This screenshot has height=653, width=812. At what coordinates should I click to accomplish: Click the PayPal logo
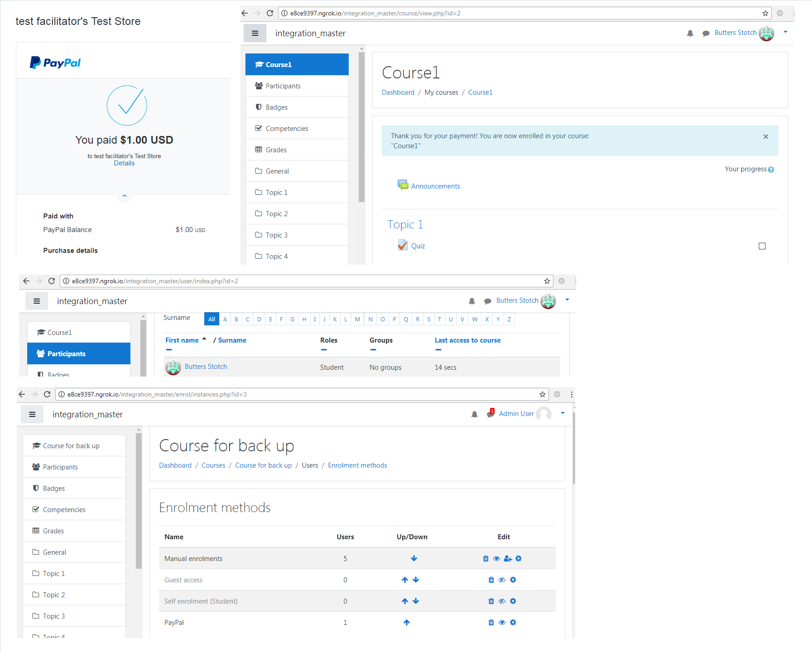click(x=55, y=63)
